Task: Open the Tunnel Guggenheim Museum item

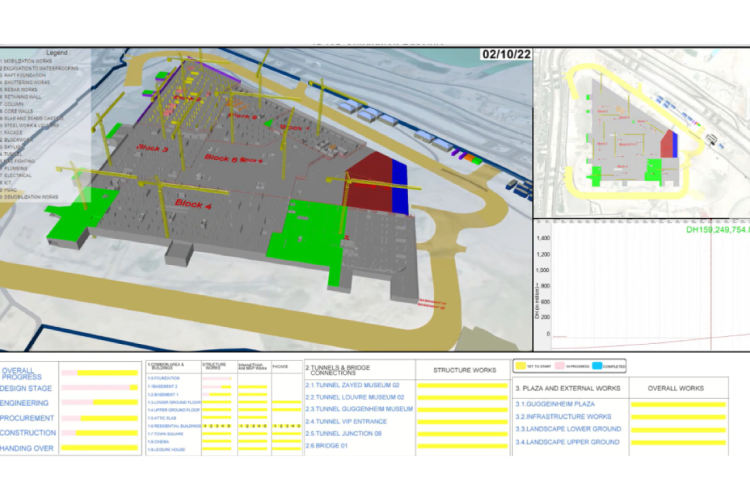Action: (360, 409)
